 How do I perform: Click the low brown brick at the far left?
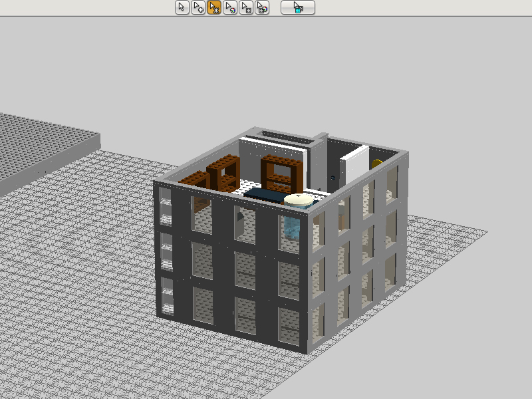pyautogui.click(x=194, y=180)
